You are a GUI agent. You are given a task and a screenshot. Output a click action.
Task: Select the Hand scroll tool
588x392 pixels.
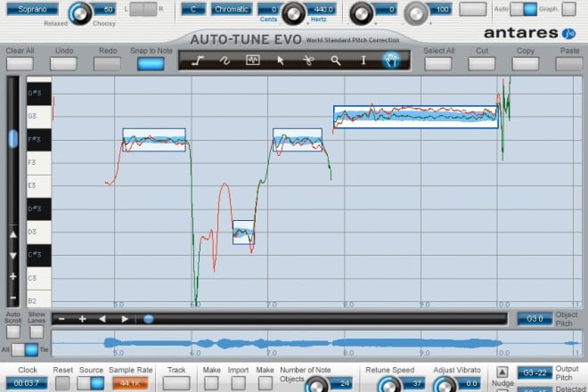391,60
